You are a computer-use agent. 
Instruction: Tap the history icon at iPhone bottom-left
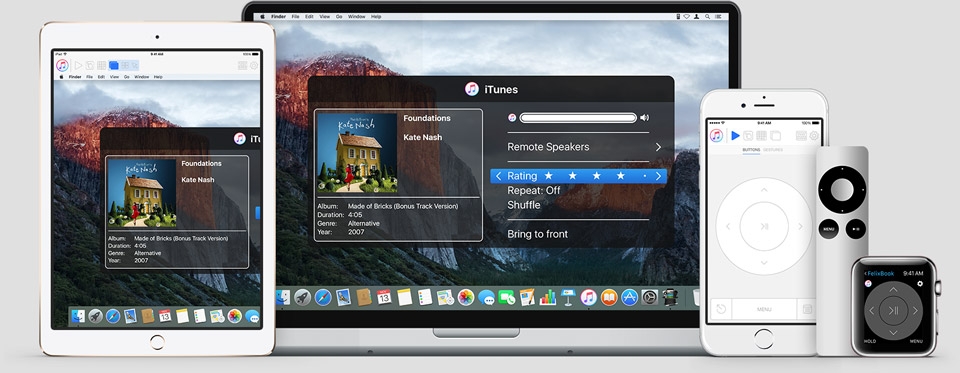point(721,309)
